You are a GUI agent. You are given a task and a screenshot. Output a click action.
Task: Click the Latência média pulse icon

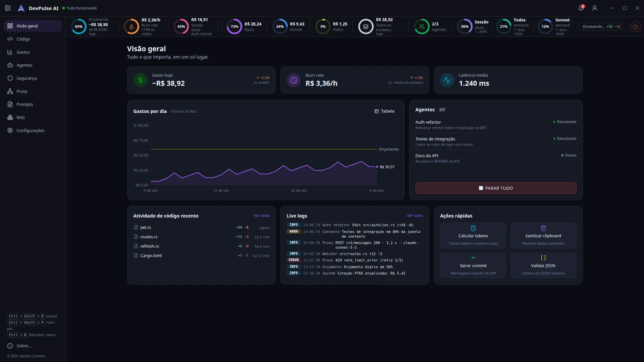click(447, 80)
